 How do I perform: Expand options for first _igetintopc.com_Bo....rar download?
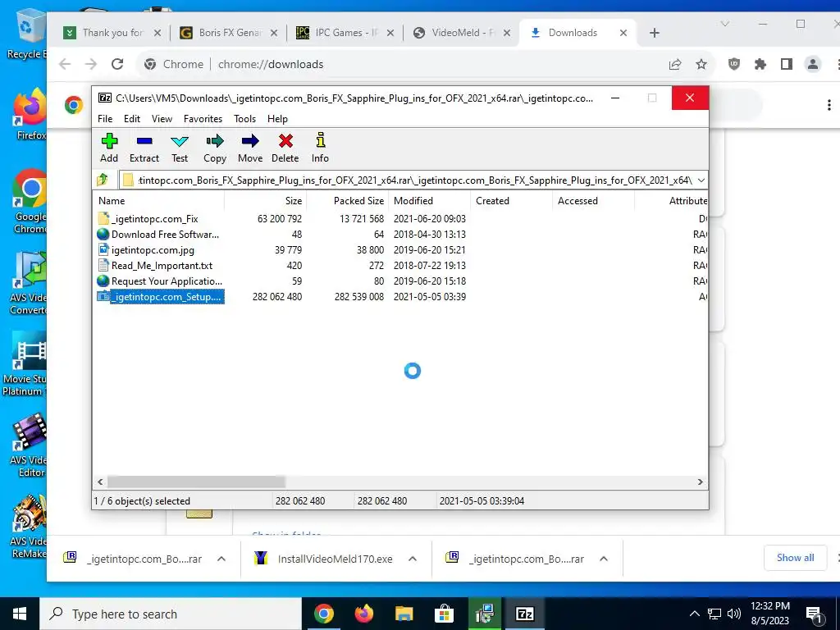(221, 559)
